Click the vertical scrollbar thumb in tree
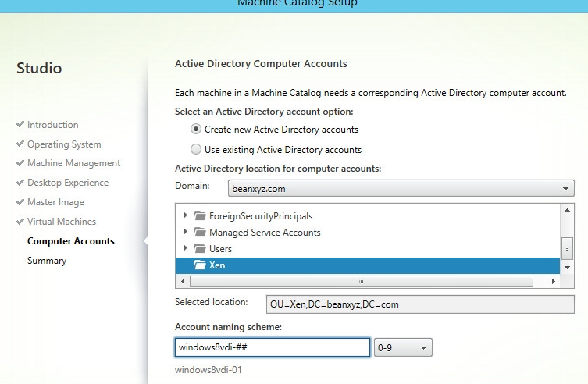The width and height of the screenshot is (588, 384). pyautogui.click(x=567, y=248)
